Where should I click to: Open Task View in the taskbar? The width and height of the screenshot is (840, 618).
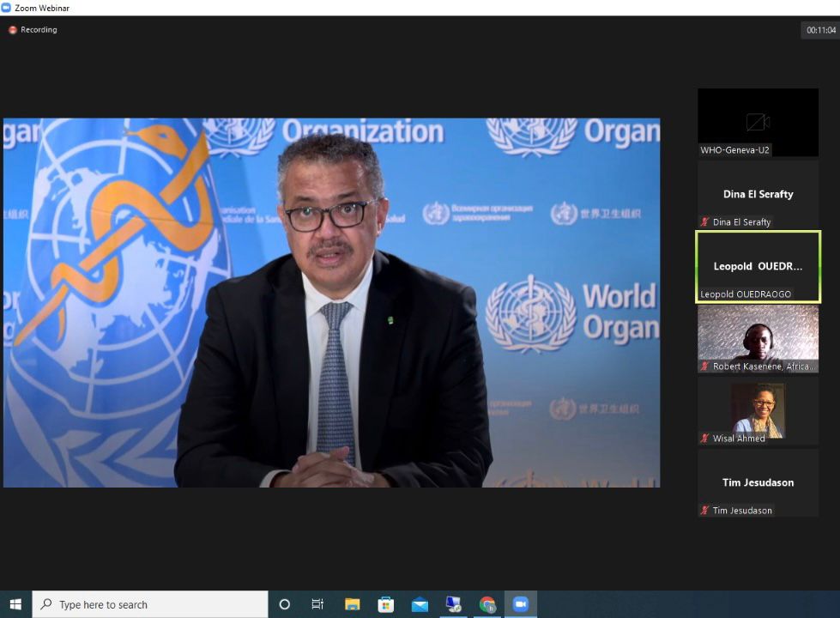317,604
